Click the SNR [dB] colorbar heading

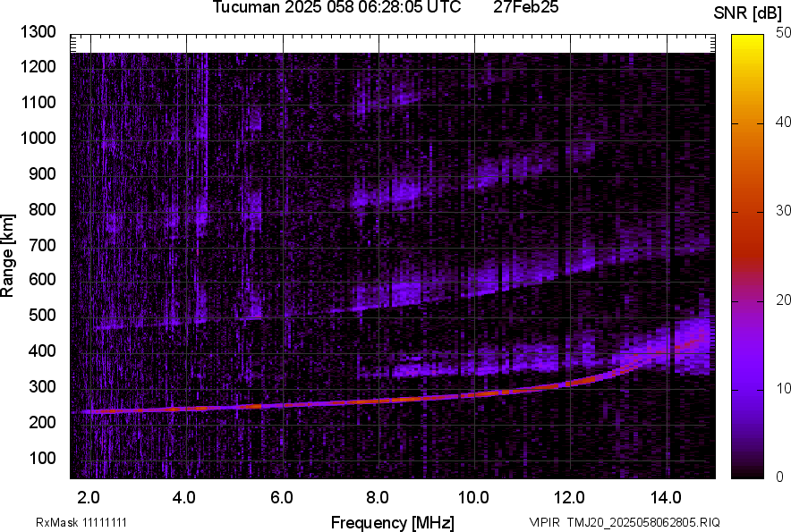click(748, 13)
